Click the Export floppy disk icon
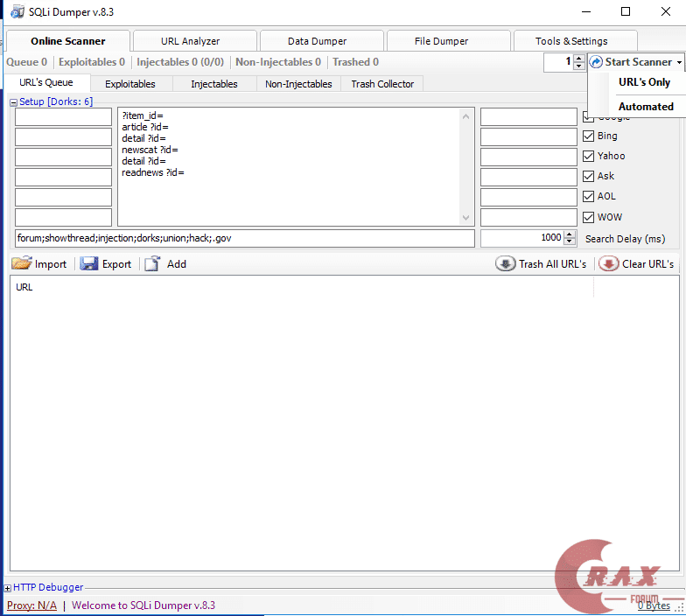 pyautogui.click(x=89, y=263)
